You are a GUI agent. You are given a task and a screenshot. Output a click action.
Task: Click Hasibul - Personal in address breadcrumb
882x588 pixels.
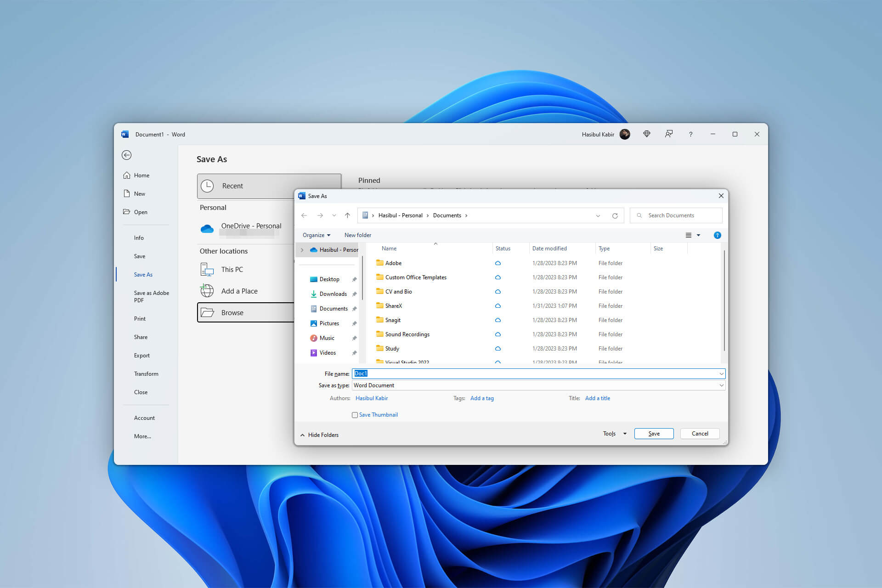[400, 215]
